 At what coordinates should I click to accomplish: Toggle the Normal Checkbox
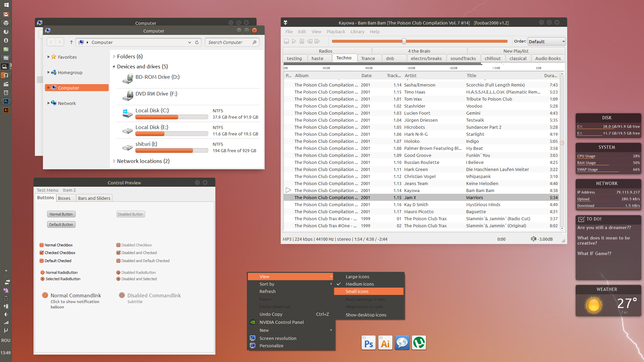click(x=42, y=245)
